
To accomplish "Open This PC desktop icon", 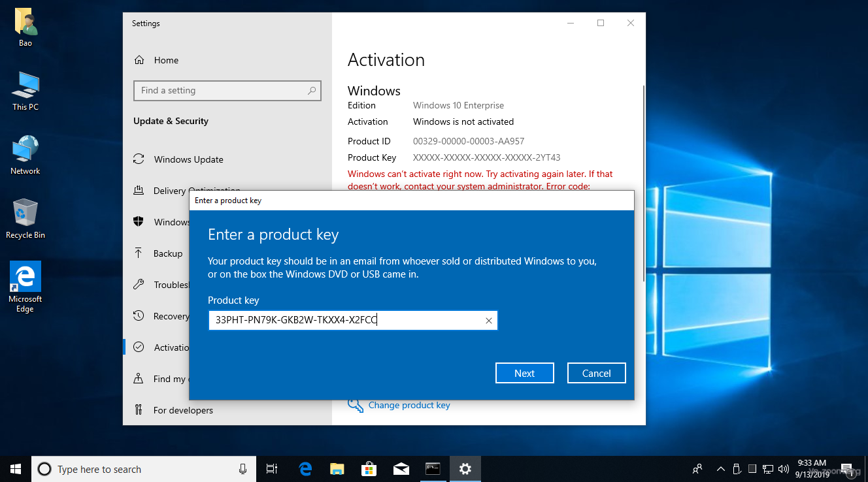I will [x=25, y=91].
